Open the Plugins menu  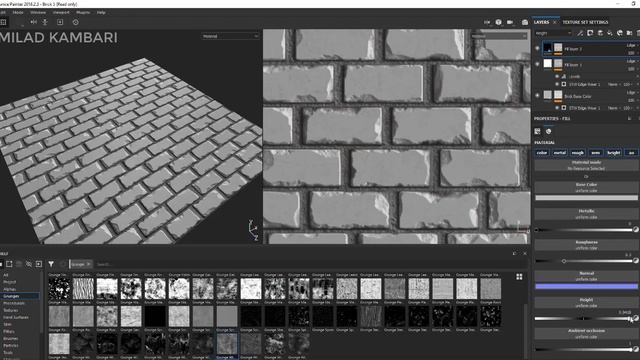[83, 13]
